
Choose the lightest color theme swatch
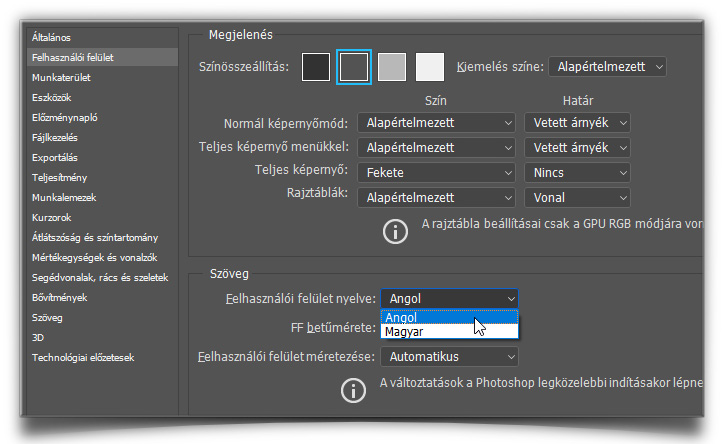430,67
